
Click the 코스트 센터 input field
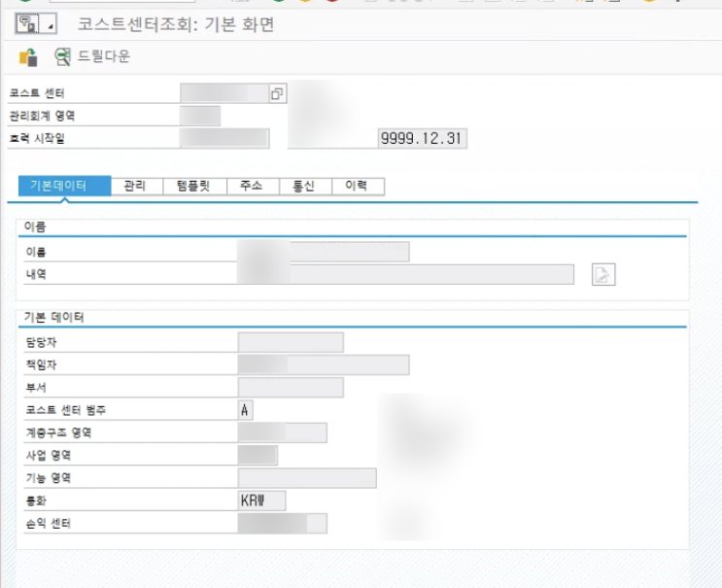(224, 93)
